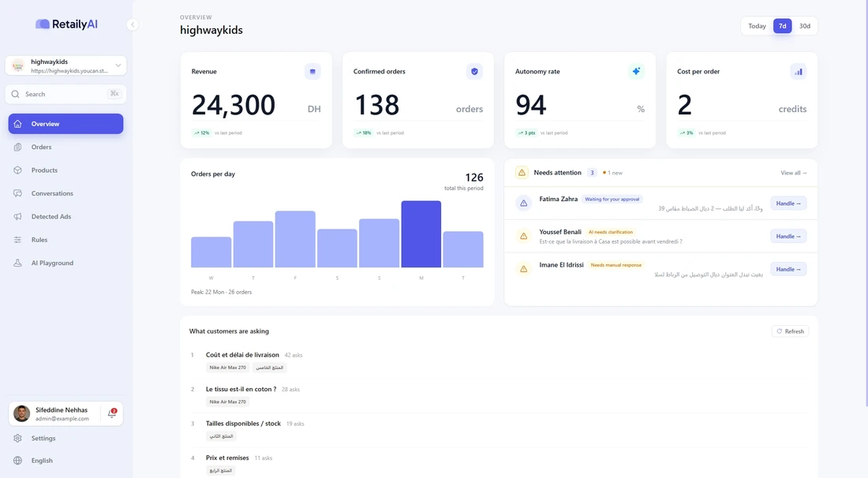Click the Needs manual response badge
The width and height of the screenshot is (868, 478).
click(615, 265)
